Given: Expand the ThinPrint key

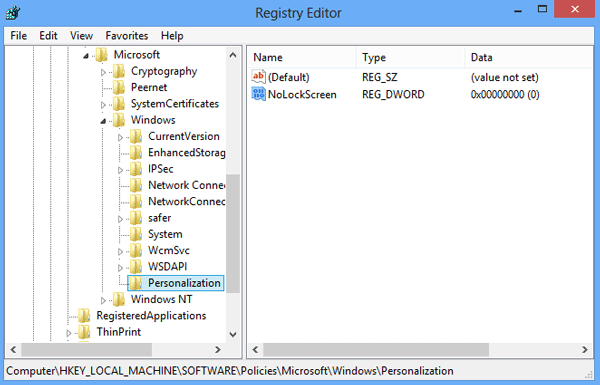Looking at the screenshot, I should pyautogui.click(x=69, y=333).
